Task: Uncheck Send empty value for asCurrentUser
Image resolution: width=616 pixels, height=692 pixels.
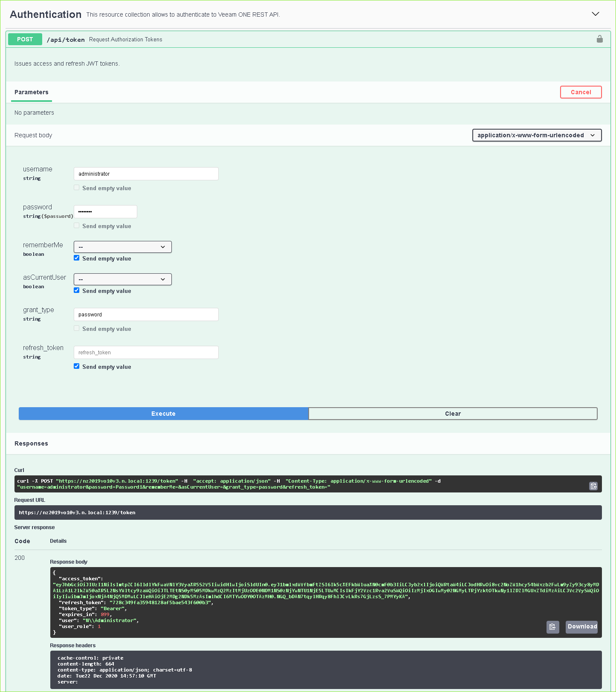Action: [x=77, y=290]
